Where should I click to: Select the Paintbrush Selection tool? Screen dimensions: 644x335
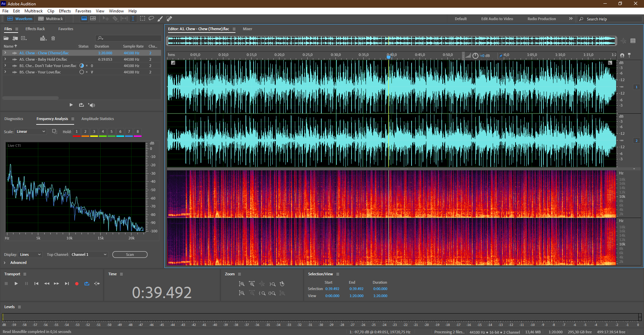[160, 19]
